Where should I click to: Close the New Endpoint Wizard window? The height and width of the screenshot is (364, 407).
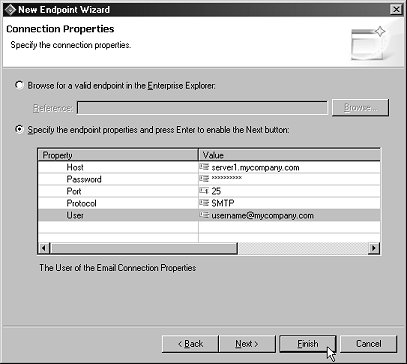[x=395, y=10]
